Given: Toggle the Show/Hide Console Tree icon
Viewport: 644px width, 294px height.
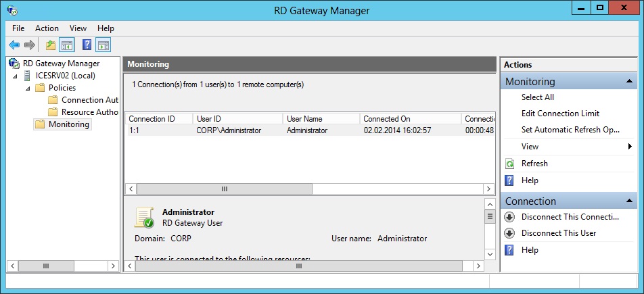Looking at the screenshot, I should point(66,45).
